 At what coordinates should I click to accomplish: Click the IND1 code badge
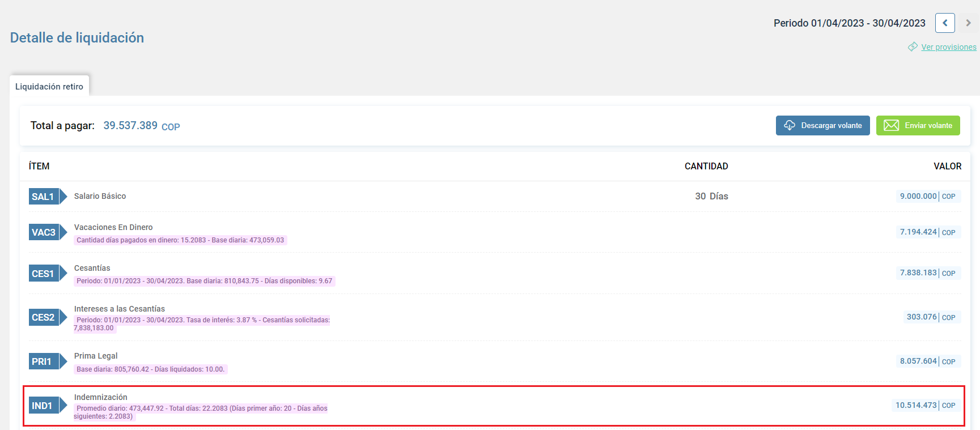point(48,406)
